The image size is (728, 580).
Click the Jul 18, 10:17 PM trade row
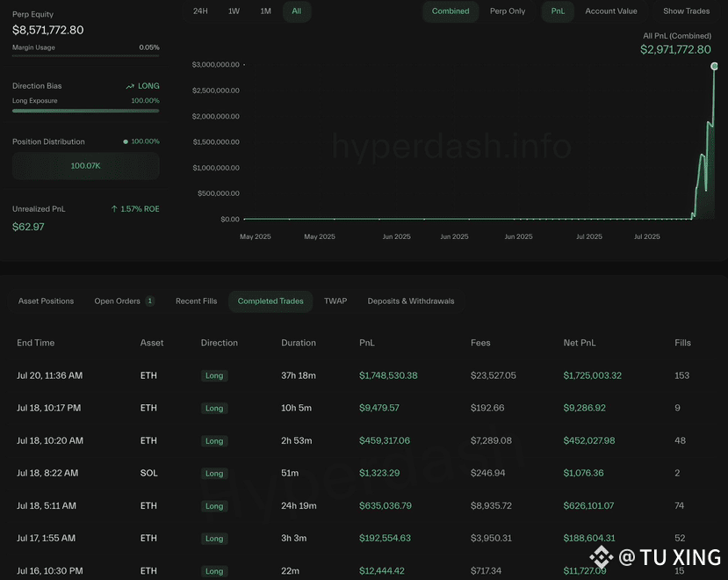364,408
